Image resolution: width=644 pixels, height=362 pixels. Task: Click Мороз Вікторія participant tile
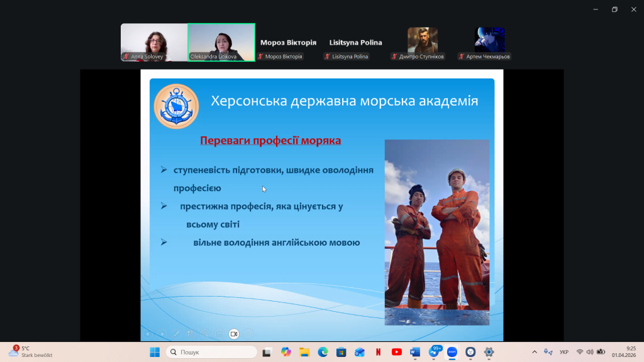pos(288,43)
